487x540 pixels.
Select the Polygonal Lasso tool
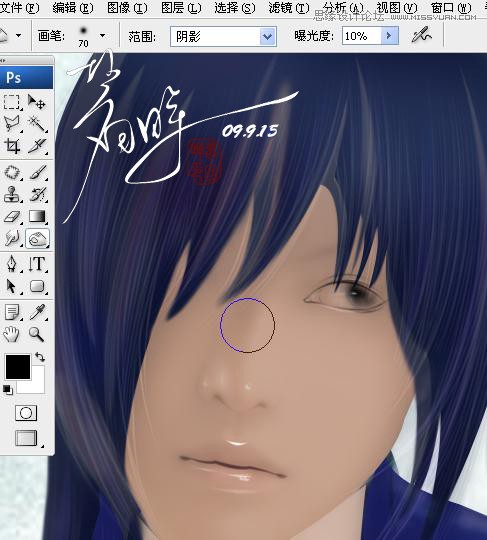tap(11, 124)
